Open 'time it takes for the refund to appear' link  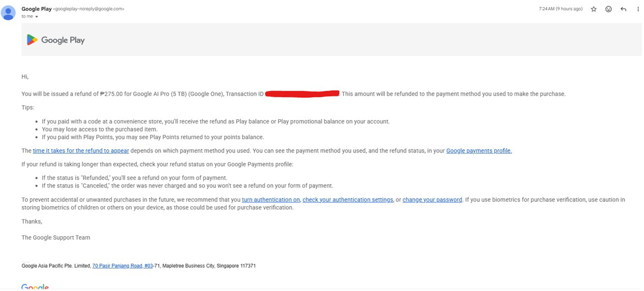80,151
